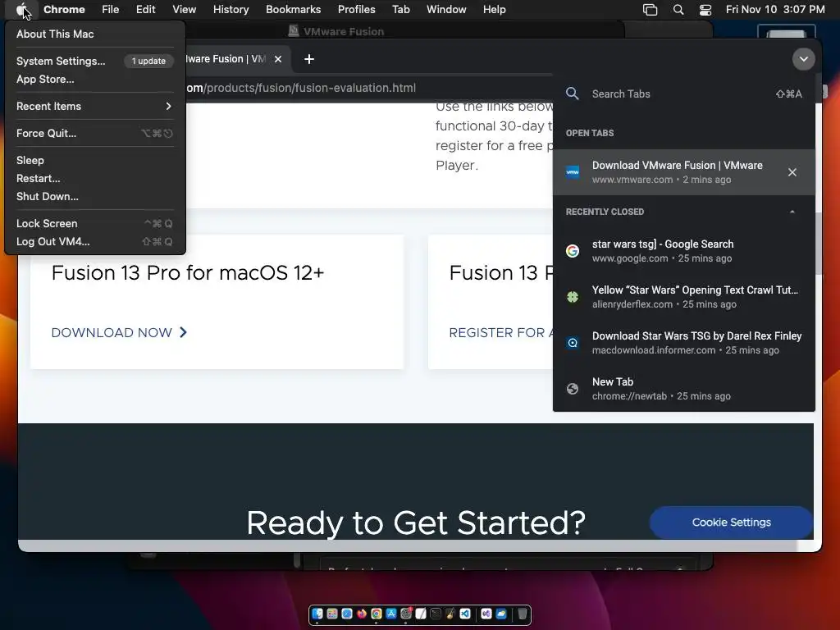Screen dimensions: 840x630
Task: Open the Bookmarks menu
Action: point(293,9)
